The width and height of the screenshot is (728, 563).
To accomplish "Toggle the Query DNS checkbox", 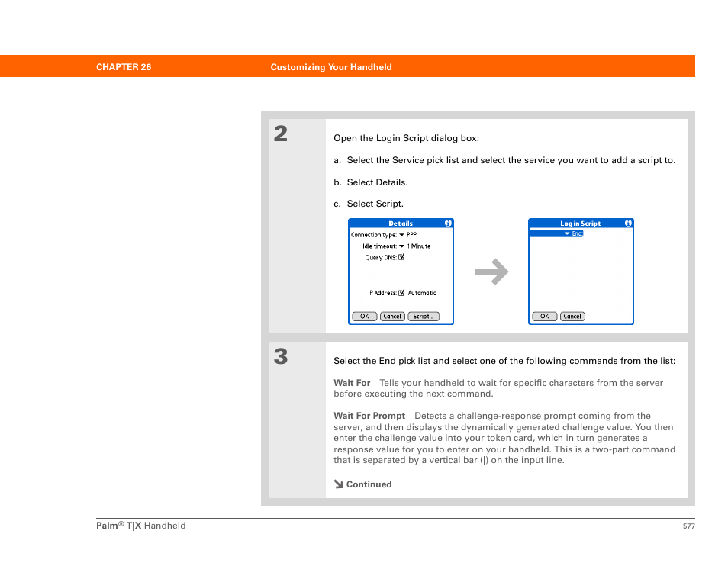I will [401, 257].
